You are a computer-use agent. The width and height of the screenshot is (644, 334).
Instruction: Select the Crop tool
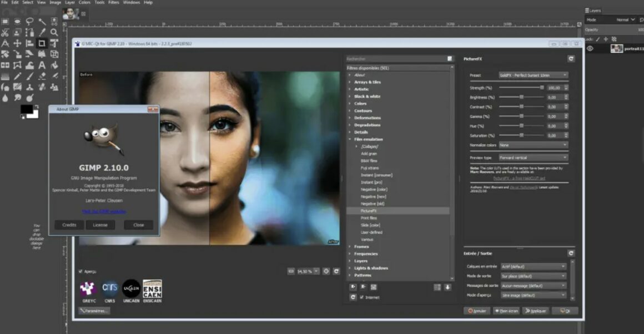pos(42,43)
